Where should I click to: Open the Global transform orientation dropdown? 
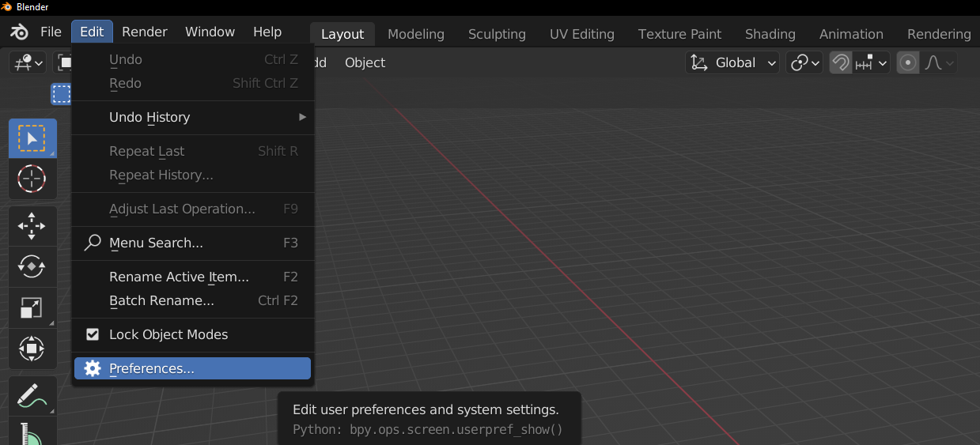tap(732, 62)
